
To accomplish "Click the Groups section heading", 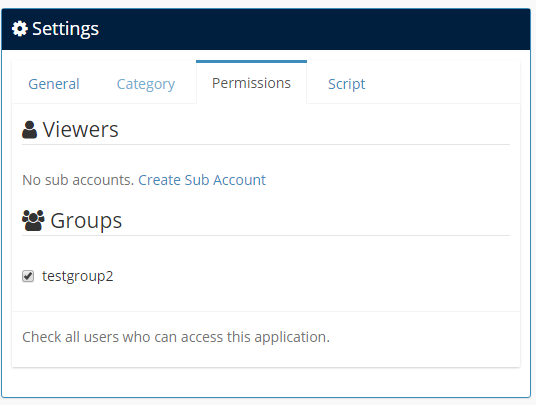I will (x=86, y=221).
